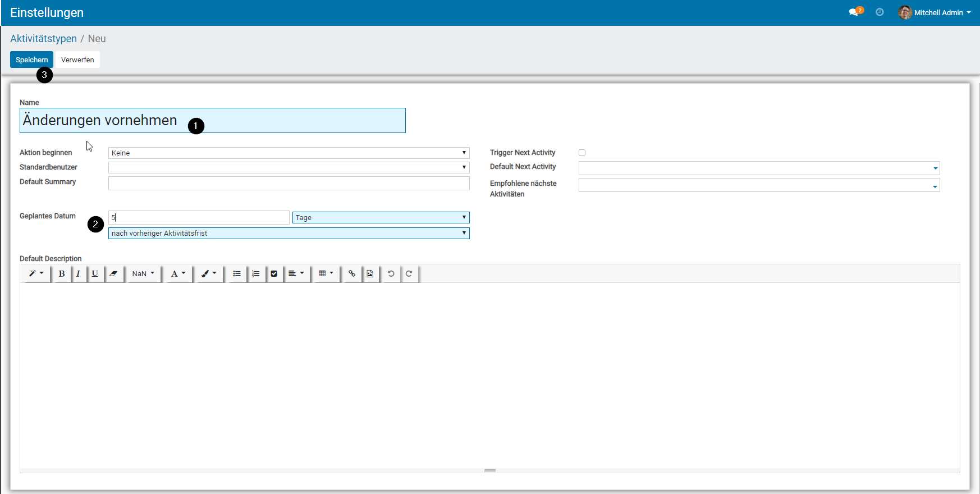
Task: Click the insert image icon
Action: [x=370, y=274]
